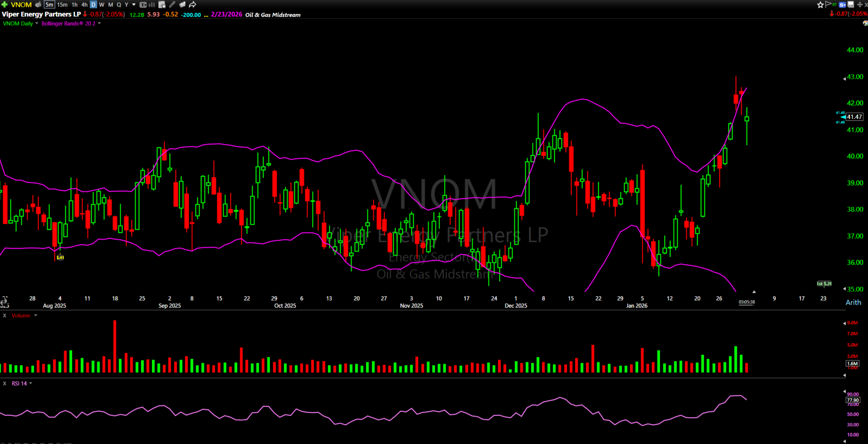The width and height of the screenshot is (868, 444).
Task: Click the green plus add-symbol icon
Action: 5,5
